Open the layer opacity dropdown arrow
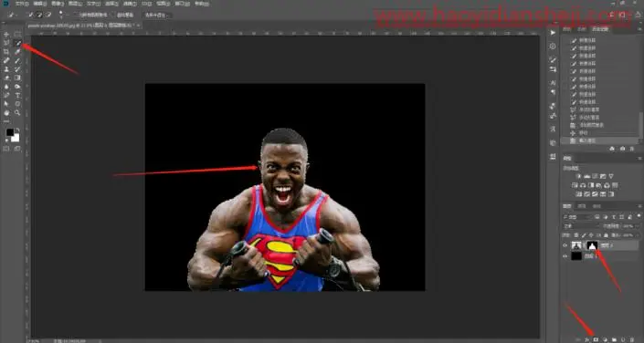 [x=638, y=225]
